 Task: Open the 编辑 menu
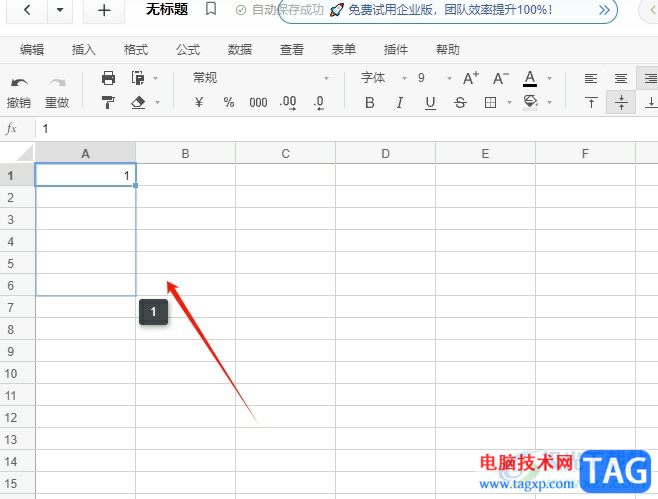[x=32, y=50]
